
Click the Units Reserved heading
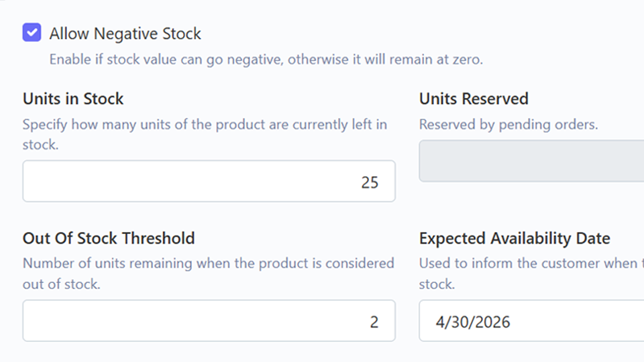click(474, 99)
